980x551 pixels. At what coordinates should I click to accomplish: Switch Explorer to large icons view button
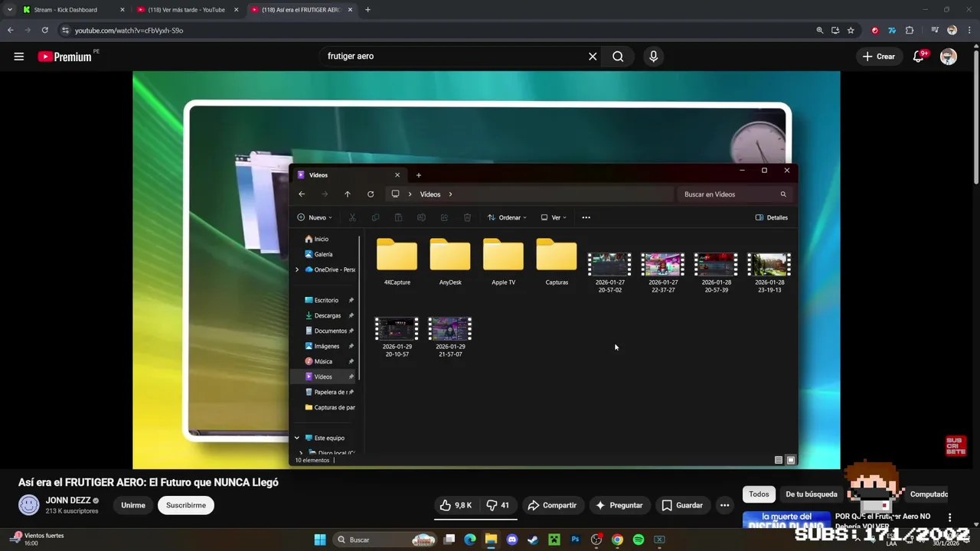tap(791, 460)
